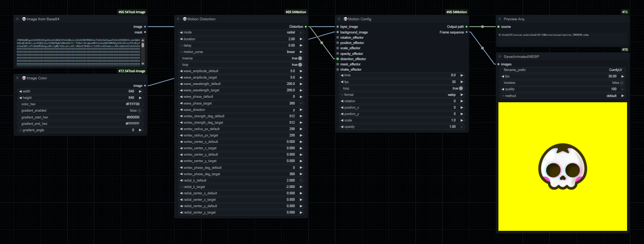644x244 pixels.
Task: Click the Image Color image output port
Action: [x=145, y=86]
